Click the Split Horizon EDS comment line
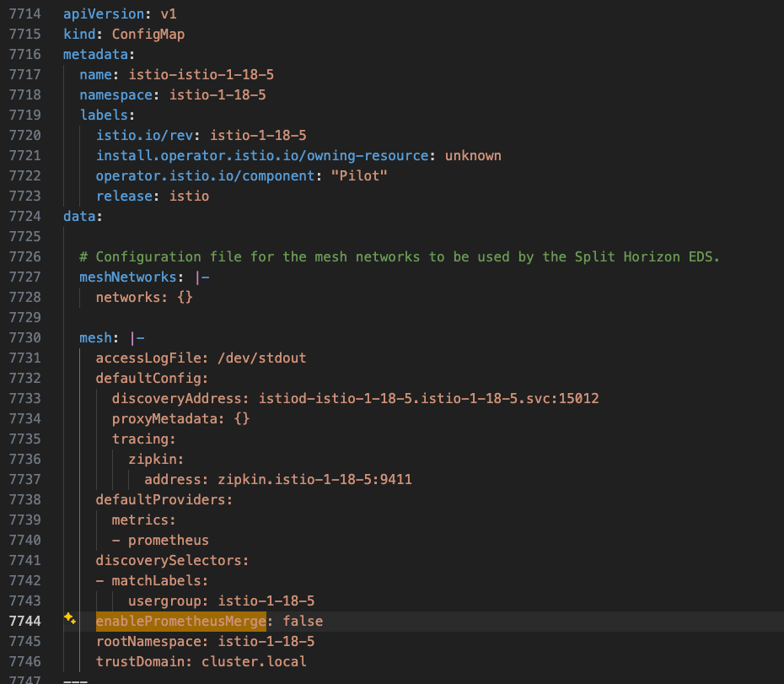This screenshot has height=684, width=784. click(379, 256)
